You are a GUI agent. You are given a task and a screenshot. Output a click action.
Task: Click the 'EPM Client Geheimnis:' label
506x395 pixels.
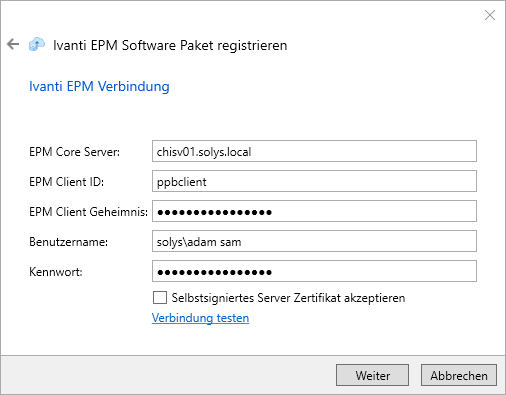tap(88, 212)
